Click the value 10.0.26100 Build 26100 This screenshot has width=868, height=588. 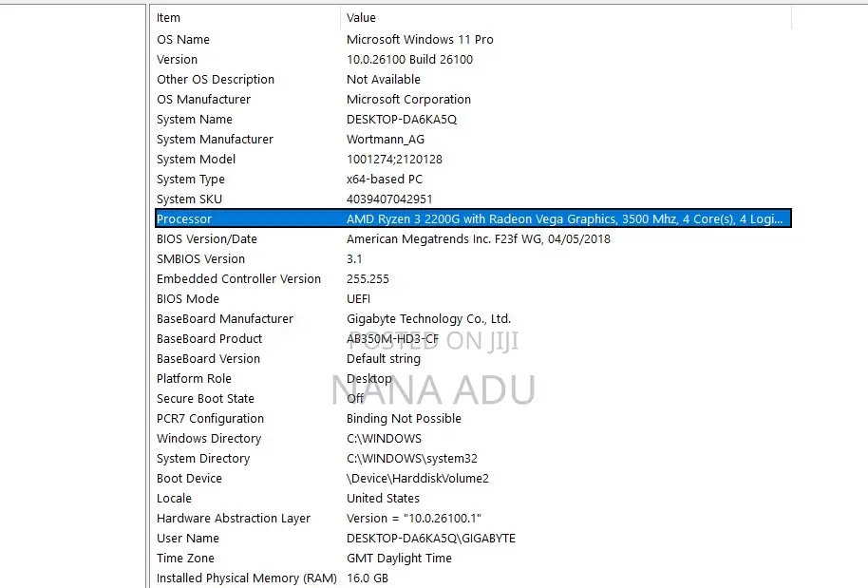point(409,60)
